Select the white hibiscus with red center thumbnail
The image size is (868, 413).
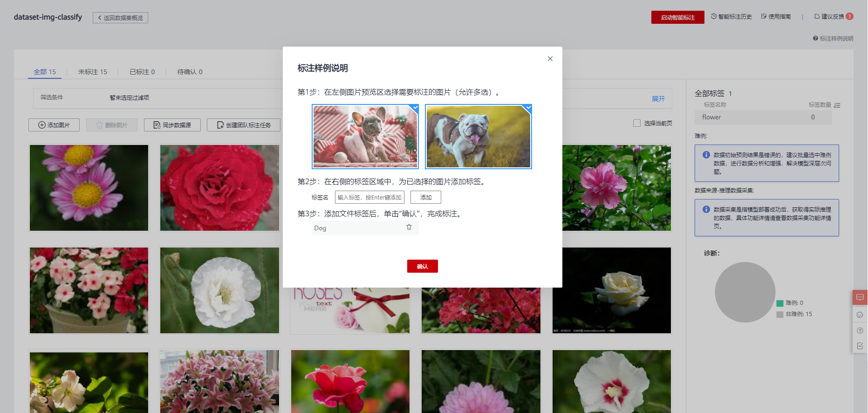pos(612,381)
